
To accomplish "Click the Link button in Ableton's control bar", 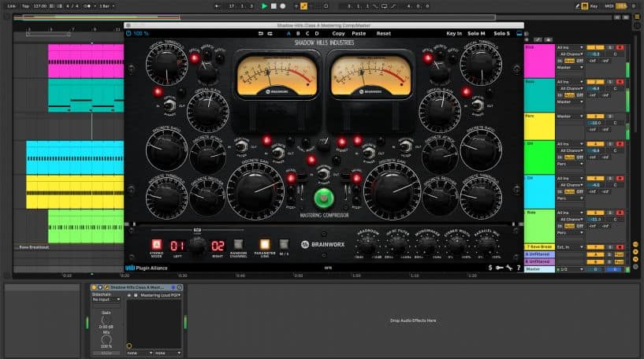I will 12,6.
